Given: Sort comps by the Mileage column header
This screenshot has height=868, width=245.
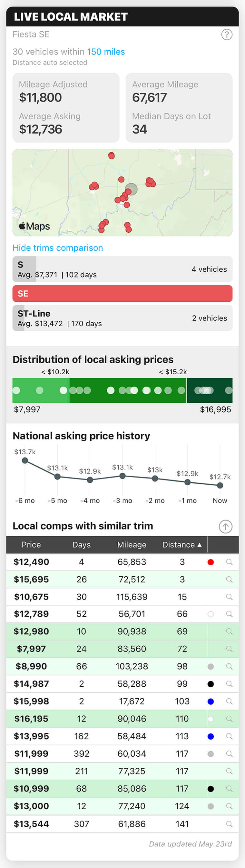Looking at the screenshot, I should [132, 545].
